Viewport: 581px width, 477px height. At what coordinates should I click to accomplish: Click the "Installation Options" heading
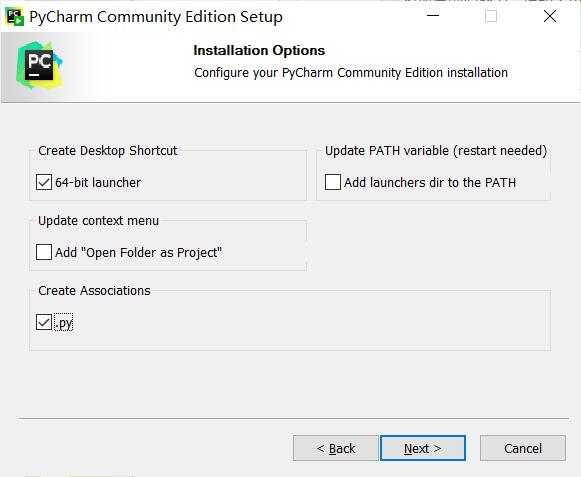tap(259, 50)
